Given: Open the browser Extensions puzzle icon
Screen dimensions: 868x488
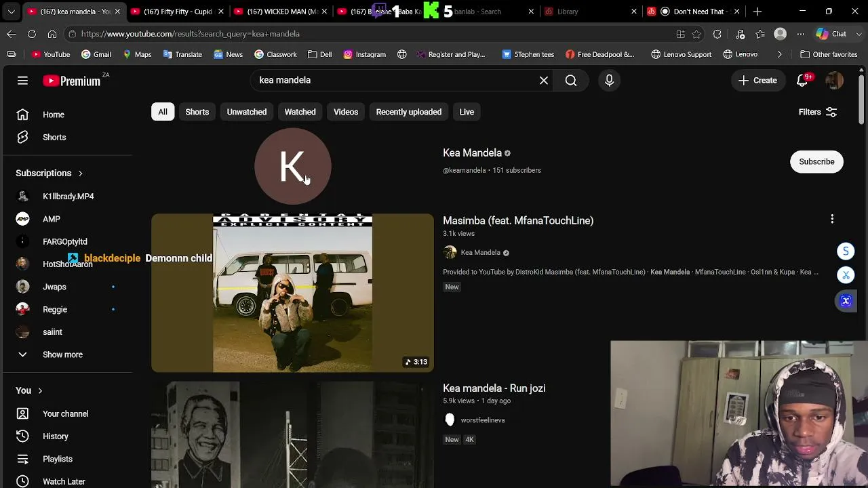Looking at the screenshot, I should coord(717,34).
